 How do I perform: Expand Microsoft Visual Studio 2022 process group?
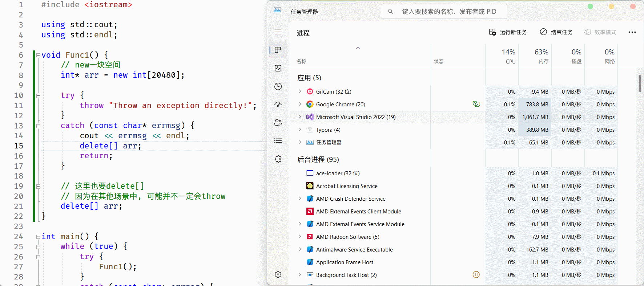(300, 117)
